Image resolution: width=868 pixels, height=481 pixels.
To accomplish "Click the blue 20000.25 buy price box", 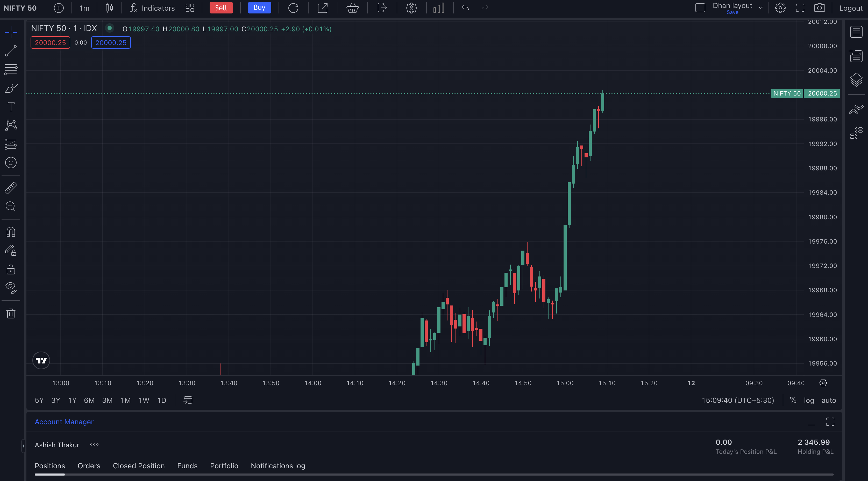I will pyautogui.click(x=111, y=43).
